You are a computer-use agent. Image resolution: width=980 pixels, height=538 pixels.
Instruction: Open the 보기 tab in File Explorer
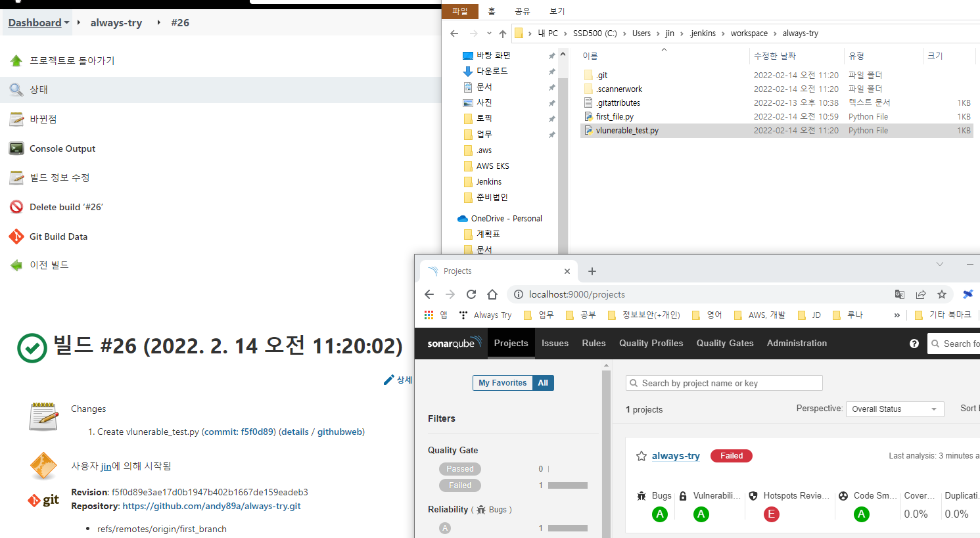[557, 11]
